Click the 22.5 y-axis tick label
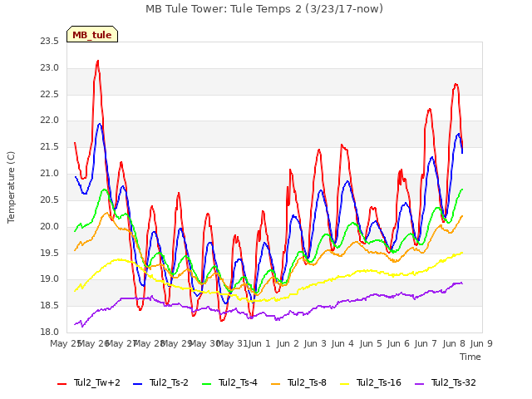 point(50,94)
